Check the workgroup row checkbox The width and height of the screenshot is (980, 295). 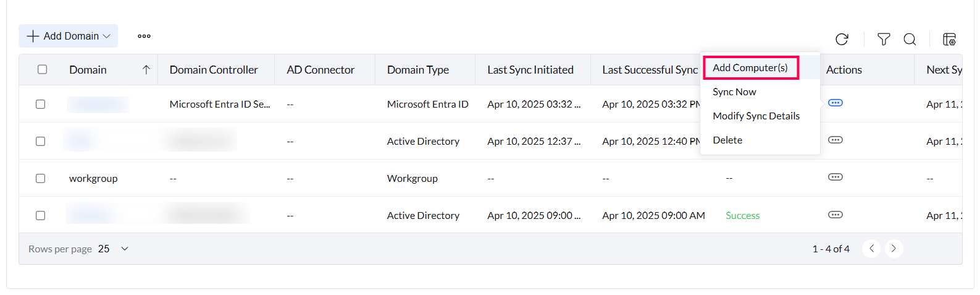41,179
